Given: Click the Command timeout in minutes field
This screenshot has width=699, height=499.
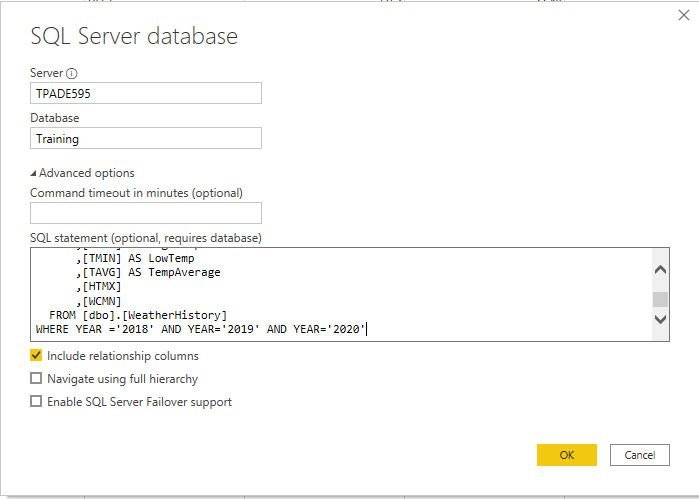Looking at the screenshot, I should pyautogui.click(x=146, y=213).
